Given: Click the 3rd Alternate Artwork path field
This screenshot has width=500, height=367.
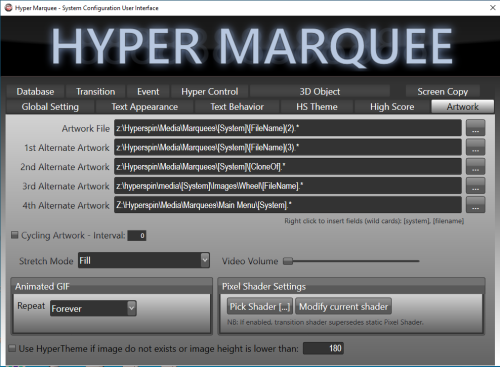Looking at the screenshot, I should 288,186.
